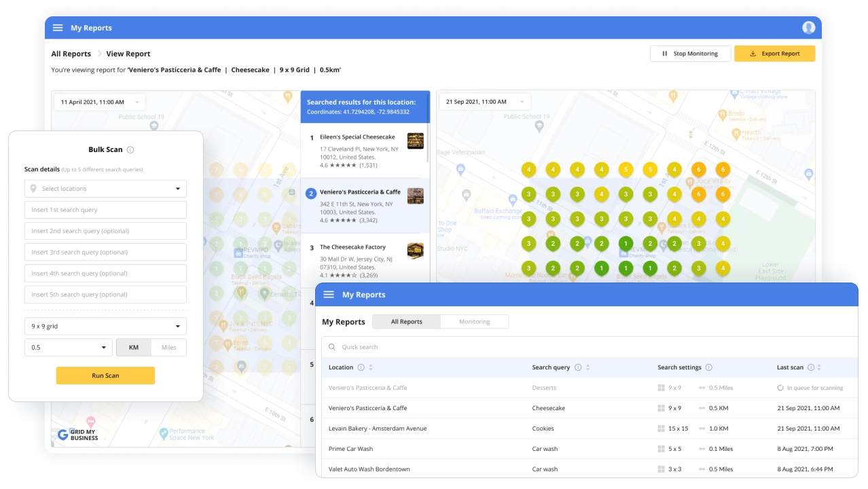Screen dimensions: 868x489
Task: Click the info icon beside Search settings column
Action: coord(708,367)
